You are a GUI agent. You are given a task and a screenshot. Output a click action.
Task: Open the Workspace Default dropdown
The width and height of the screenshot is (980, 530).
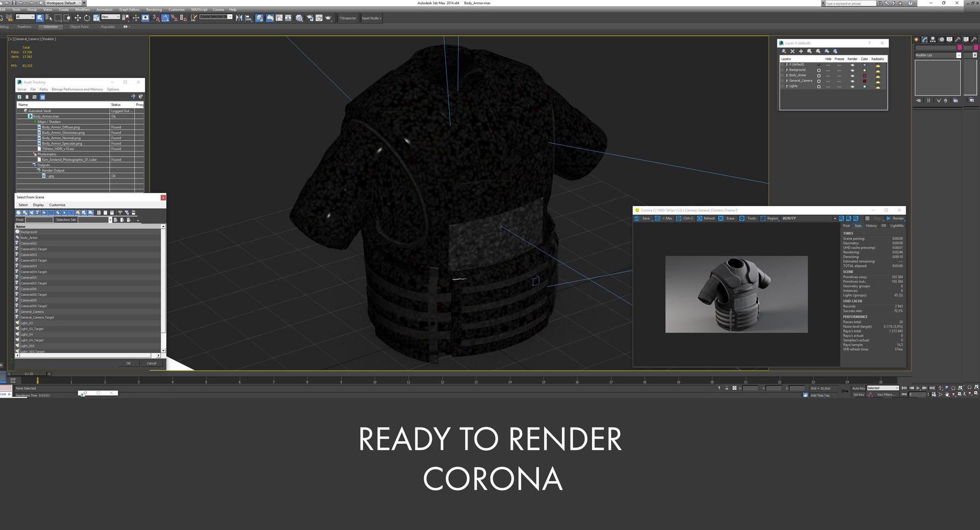coord(63,3)
